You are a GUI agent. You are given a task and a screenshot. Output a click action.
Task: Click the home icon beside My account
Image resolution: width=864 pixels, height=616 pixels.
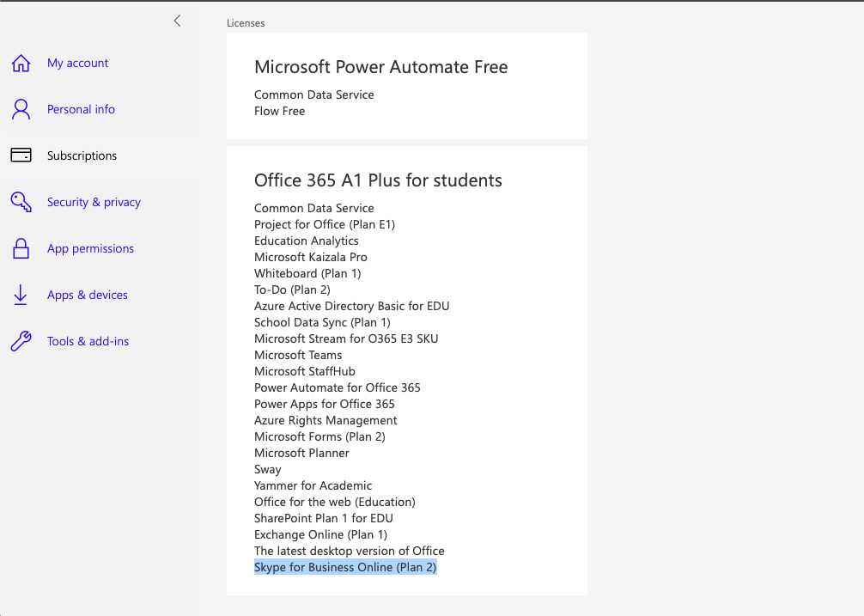pyautogui.click(x=21, y=63)
